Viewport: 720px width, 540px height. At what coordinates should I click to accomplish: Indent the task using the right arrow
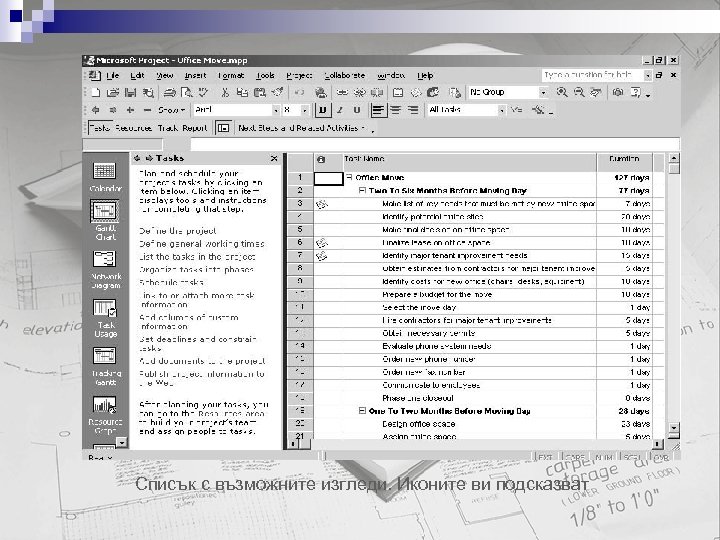coord(113,110)
